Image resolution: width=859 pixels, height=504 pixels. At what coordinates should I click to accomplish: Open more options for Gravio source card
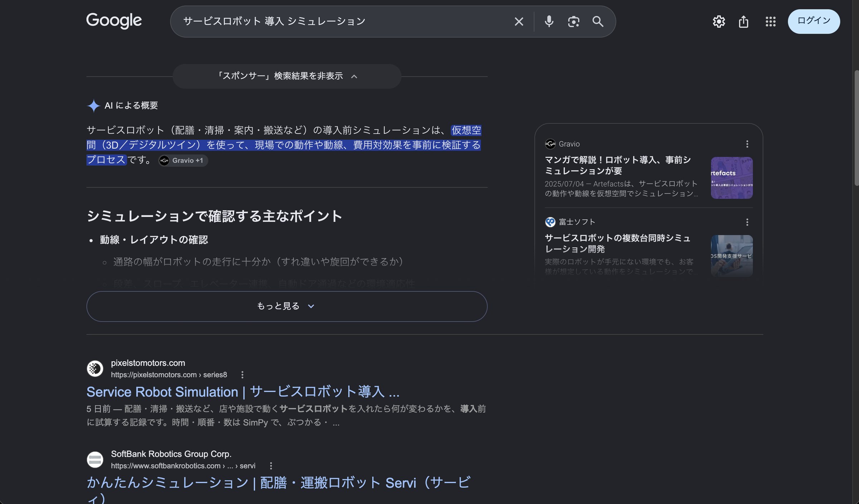(747, 144)
